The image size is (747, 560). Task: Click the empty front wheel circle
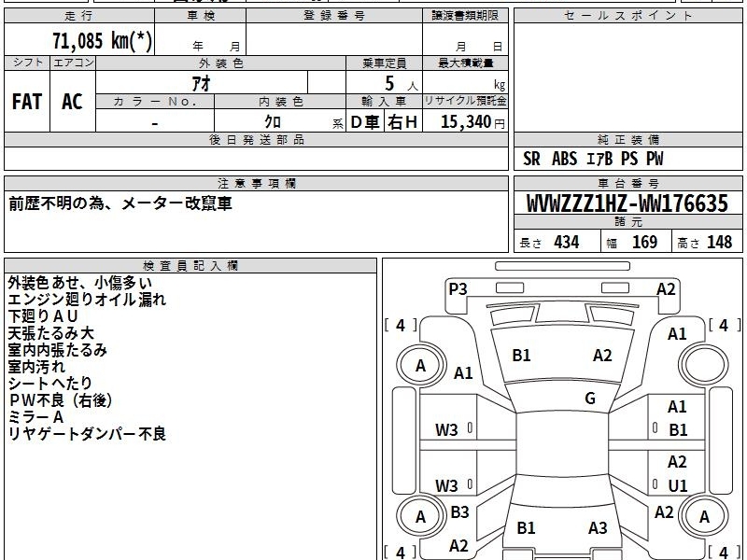pyautogui.click(x=704, y=366)
